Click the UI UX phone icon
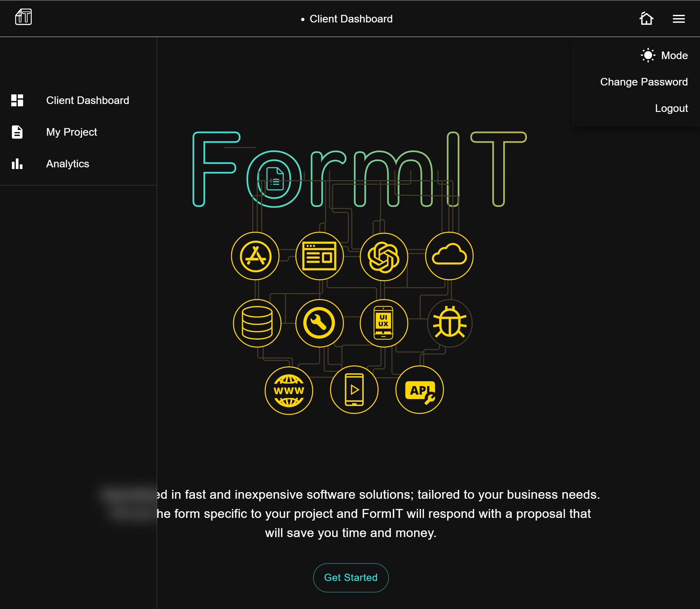The image size is (700, 609). pyautogui.click(x=384, y=323)
